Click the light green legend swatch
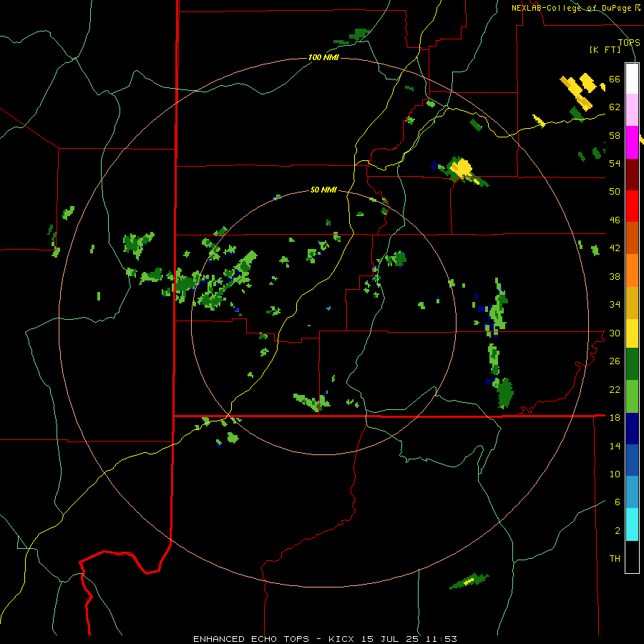The image size is (644, 644). point(632,396)
